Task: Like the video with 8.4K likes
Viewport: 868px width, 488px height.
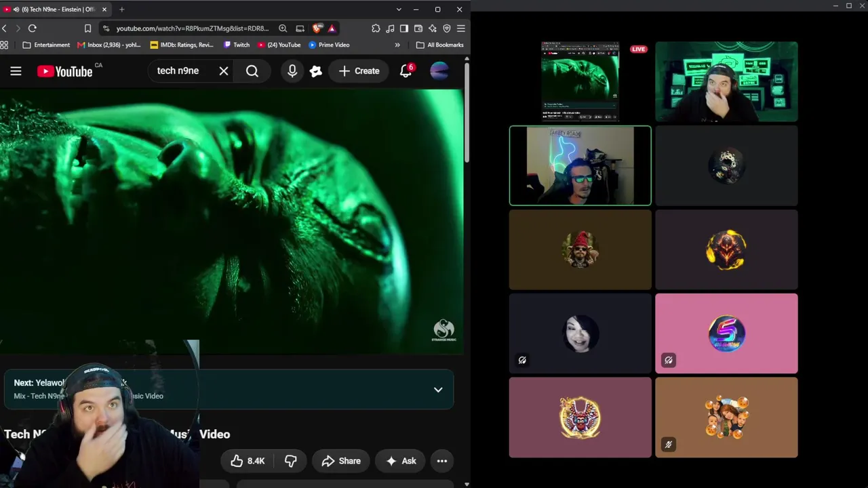Action: (x=248, y=461)
